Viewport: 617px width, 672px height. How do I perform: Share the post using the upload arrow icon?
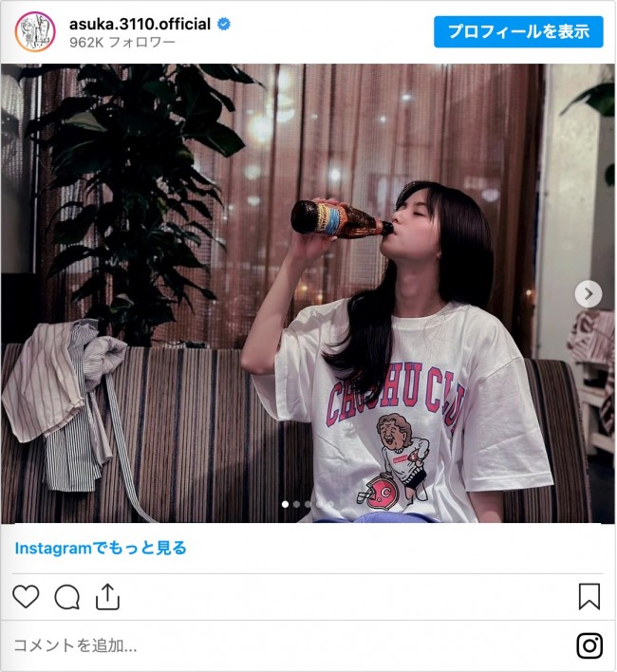tap(107, 596)
